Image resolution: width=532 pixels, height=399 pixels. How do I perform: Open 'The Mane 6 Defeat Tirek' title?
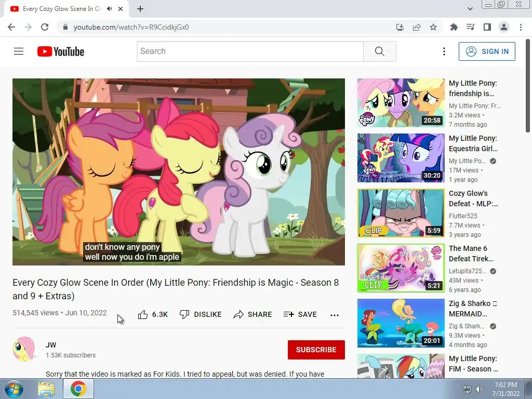471,254
